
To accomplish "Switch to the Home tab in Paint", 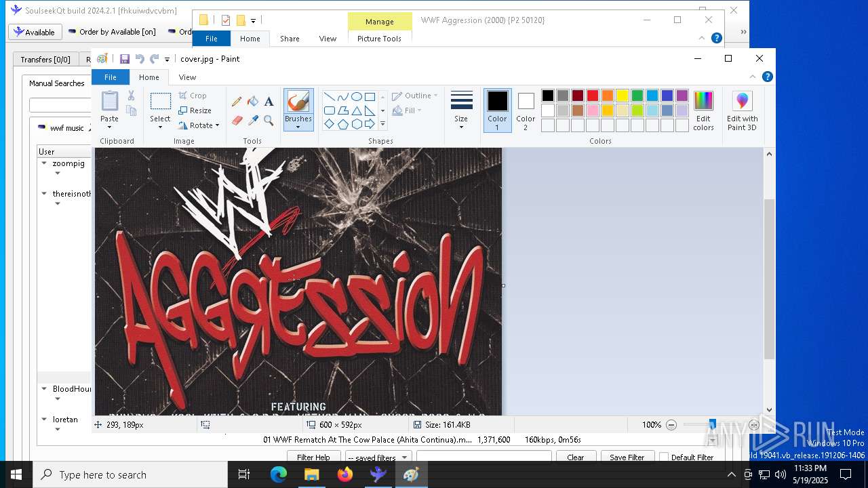I will coord(149,77).
